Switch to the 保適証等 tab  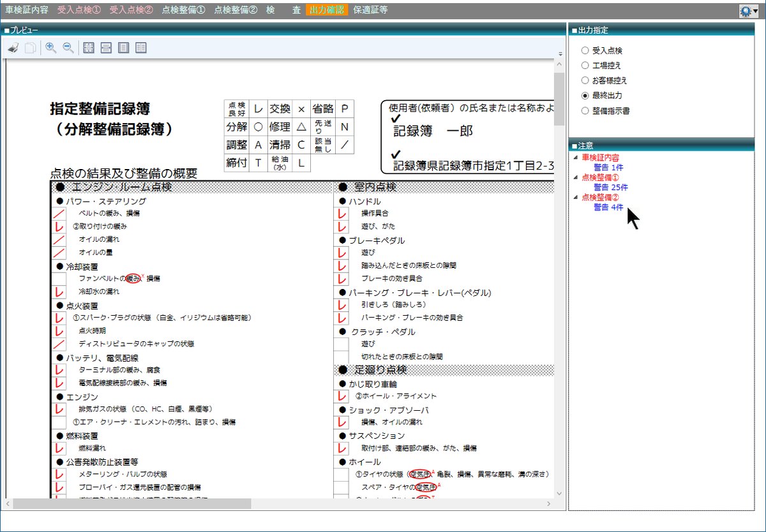(370, 10)
